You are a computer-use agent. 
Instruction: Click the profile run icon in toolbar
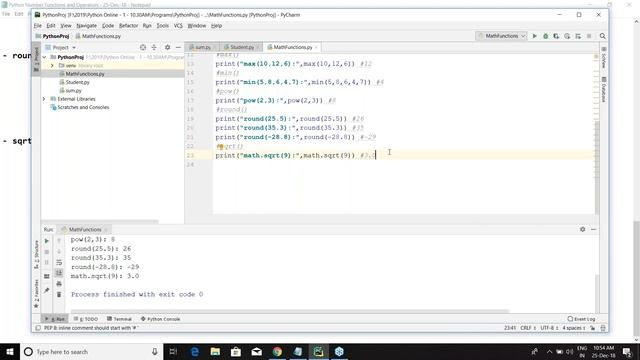click(x=567, y=36)
